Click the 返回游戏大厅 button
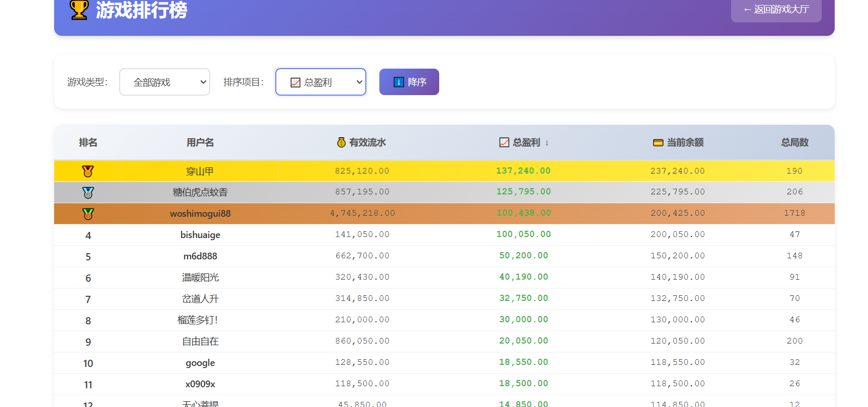Viewport: 868px width, 407px height. tap(776, 9)
